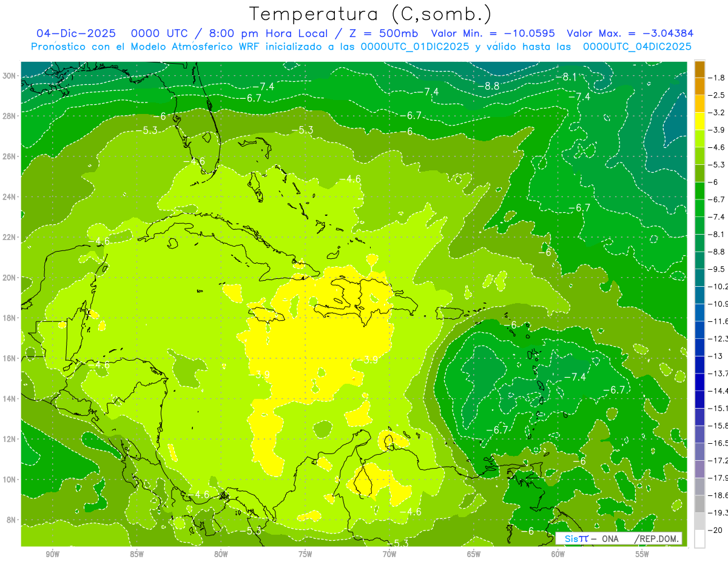
Task: Click the '8N' latitude axis label
Action: (x=12, y=520)
